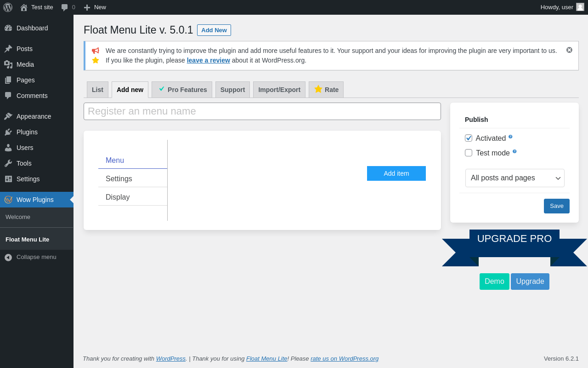Click the Save button
This screenshot has width=588, height=368.
[x=557, y=206]
